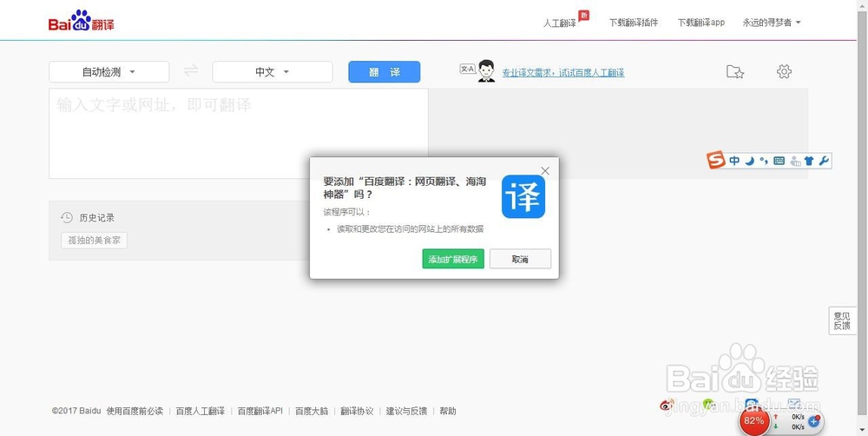Open 帮助 footer link
The image size is (868, 436).
click(x=448, y=411)
